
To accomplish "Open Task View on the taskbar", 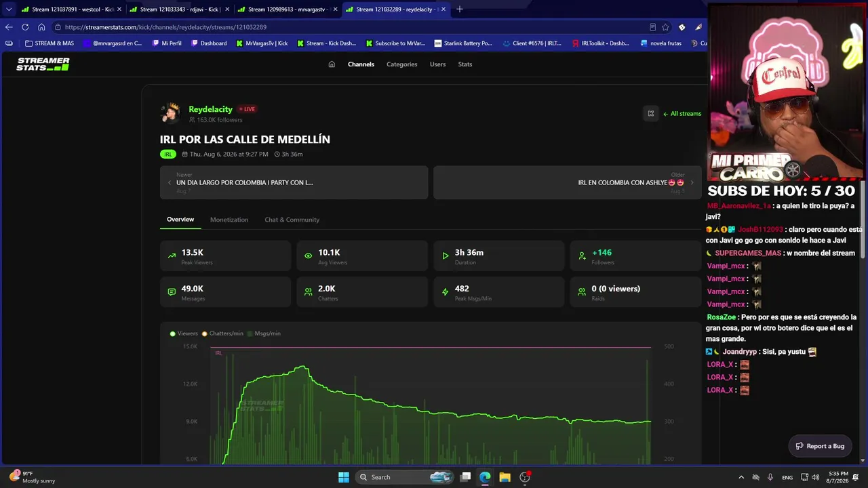I will click(465, 477).
